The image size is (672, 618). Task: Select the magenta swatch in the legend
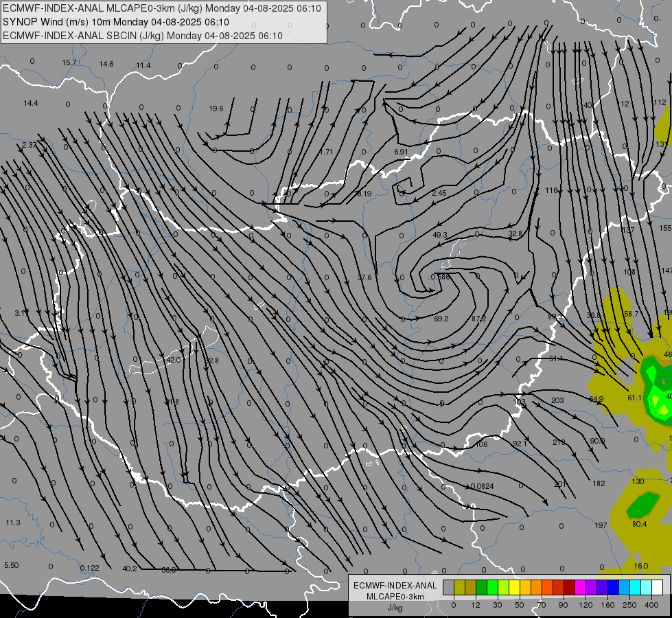pyautogui.click(x=580, y=587)
